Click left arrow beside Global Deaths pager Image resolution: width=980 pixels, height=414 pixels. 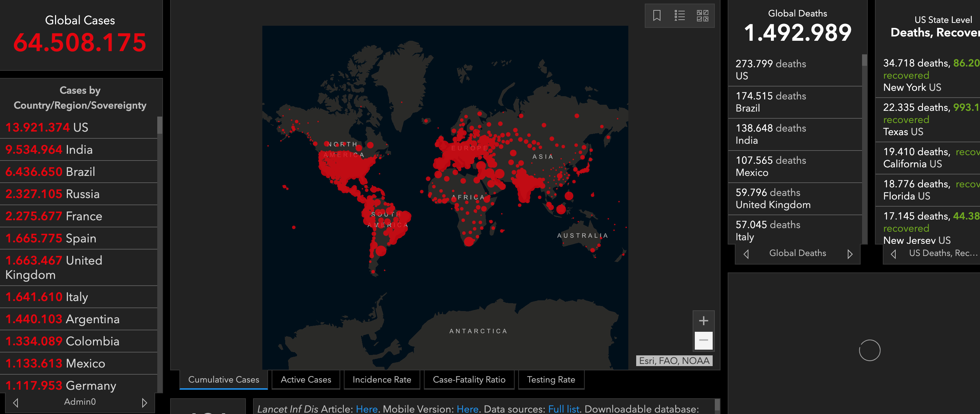tap(746, 254)
